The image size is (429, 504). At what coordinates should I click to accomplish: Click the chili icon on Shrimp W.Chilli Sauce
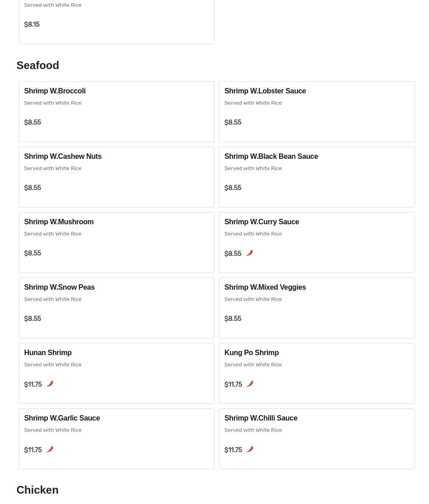click(x=250, y=449)
